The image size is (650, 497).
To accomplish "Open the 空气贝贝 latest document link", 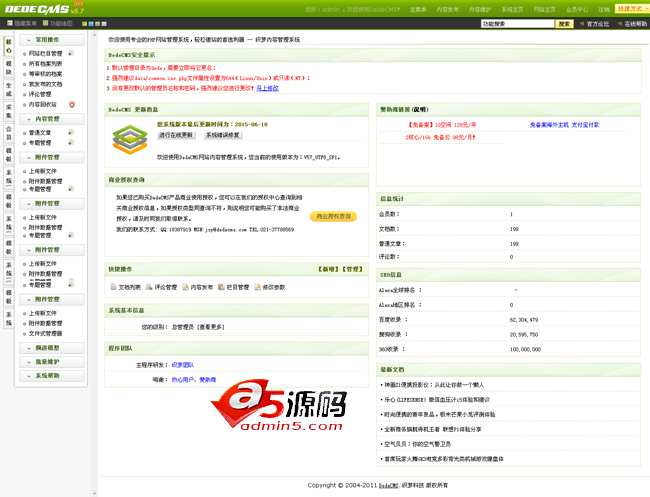I will (x=417, y=444).
